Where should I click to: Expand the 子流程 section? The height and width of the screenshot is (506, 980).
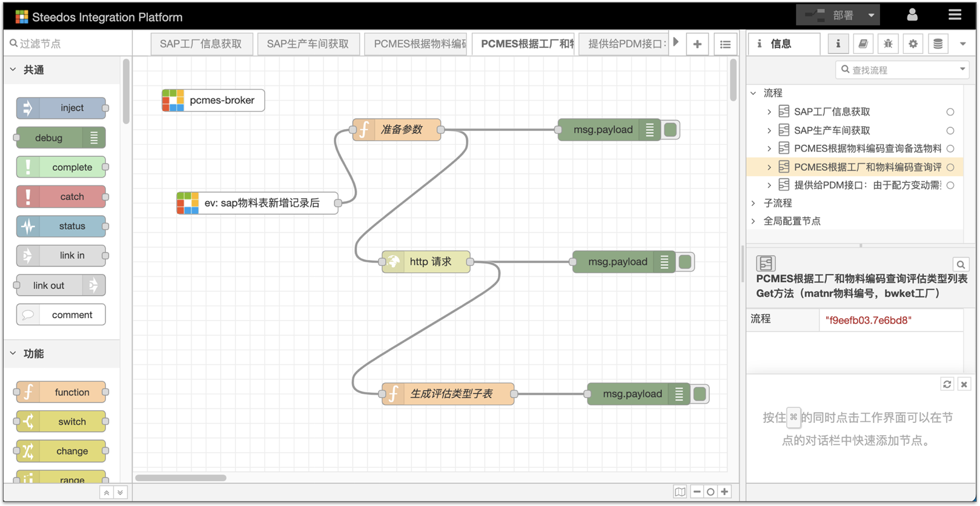point(753,203)
